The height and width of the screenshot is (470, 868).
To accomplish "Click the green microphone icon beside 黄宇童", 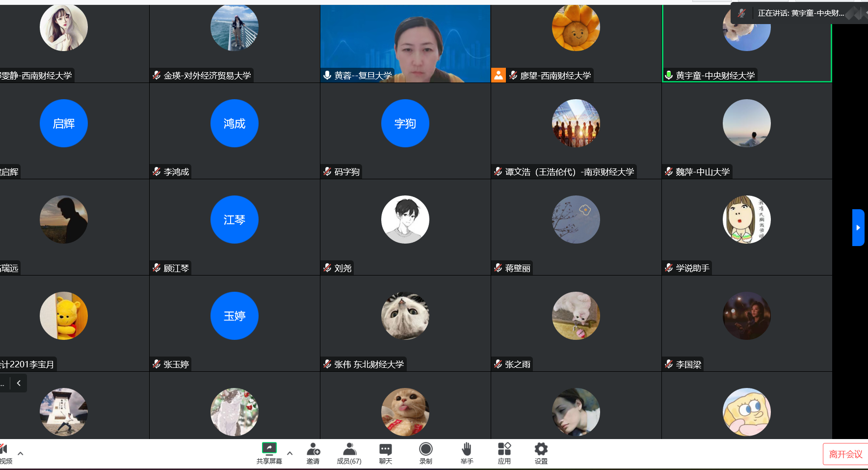I will [668, 75].
